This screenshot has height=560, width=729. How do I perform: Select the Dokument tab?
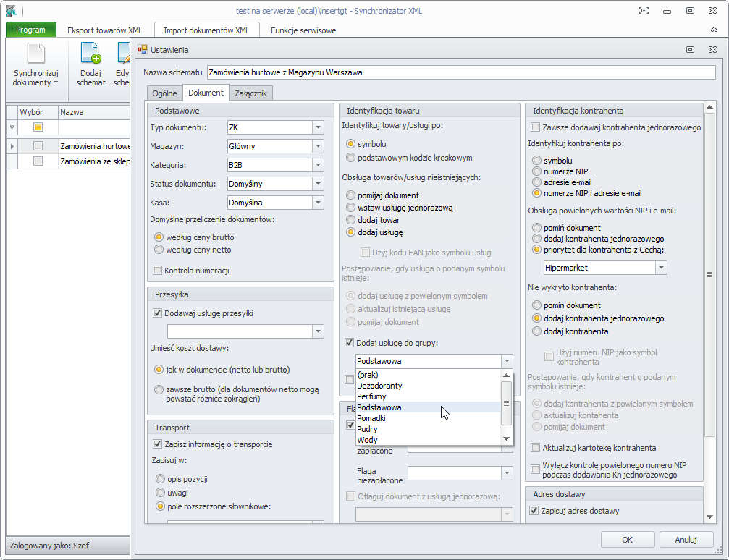[206, 93]
